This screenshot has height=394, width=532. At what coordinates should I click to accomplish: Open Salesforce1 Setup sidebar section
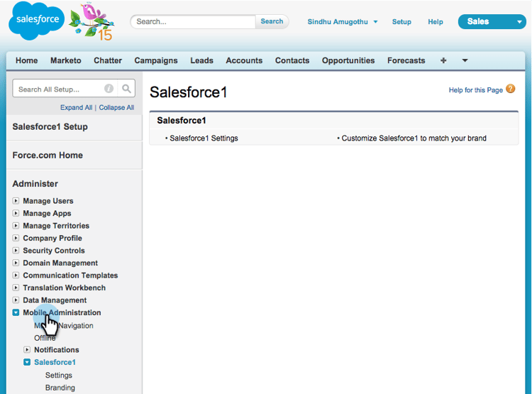tap(50, 126)
